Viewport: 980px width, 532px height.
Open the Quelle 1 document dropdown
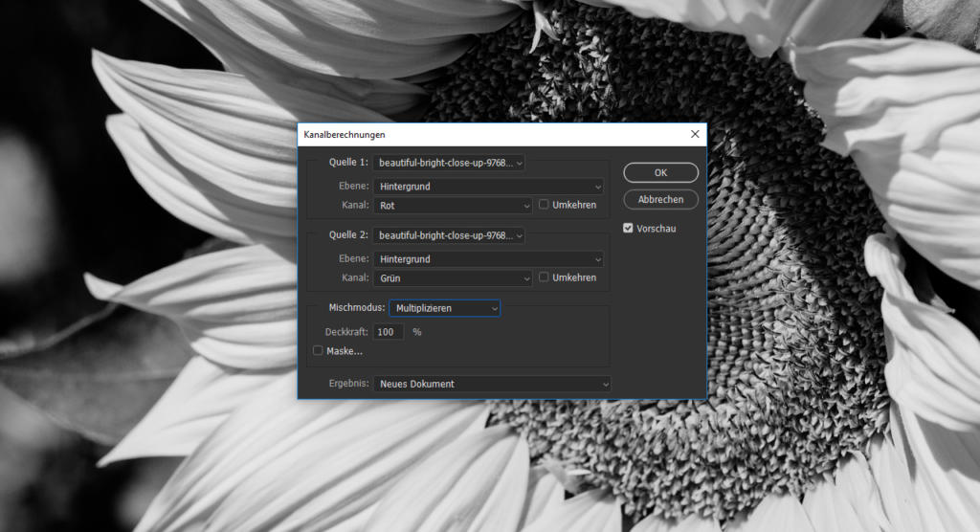(x=449, y=164)
